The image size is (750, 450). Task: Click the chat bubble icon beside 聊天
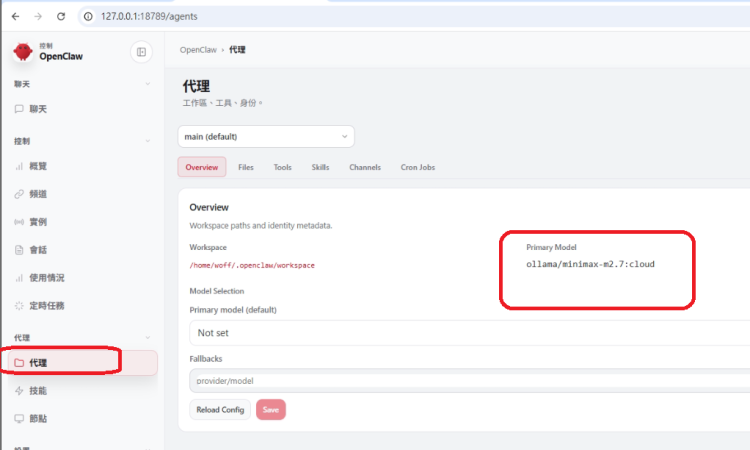click(x=19, y=109)
